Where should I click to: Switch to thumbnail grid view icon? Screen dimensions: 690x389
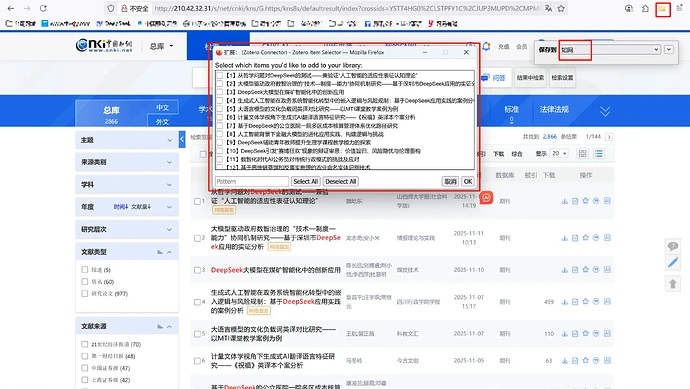point(583,154)
